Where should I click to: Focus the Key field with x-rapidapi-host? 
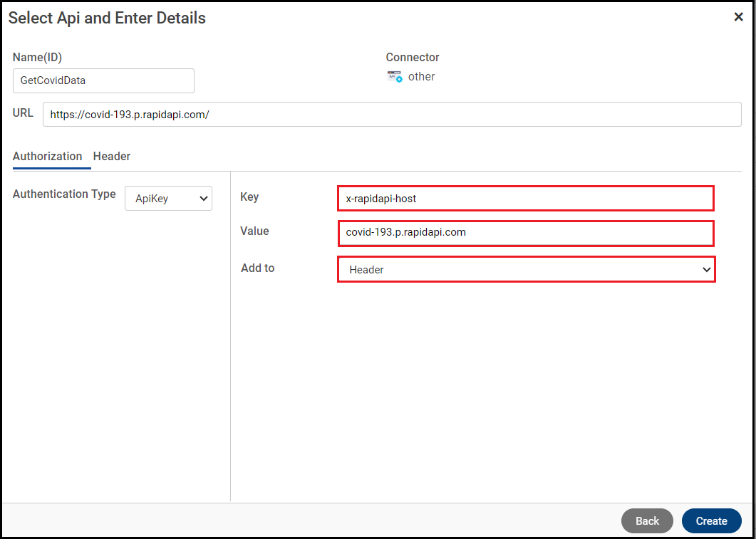pos(525,199)
